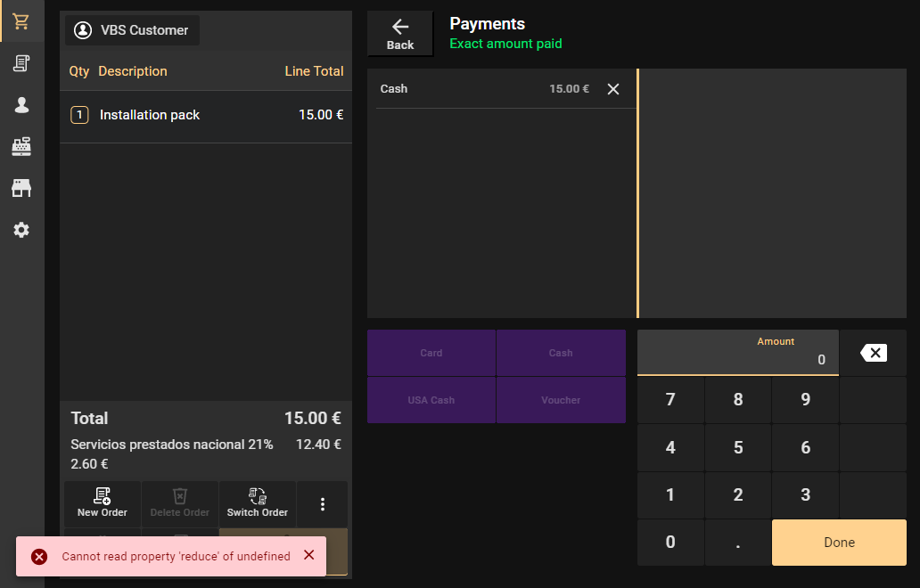Screen dimensions: 920x588
Task: Open the store sidebar icon
Action: click(21, 188)
